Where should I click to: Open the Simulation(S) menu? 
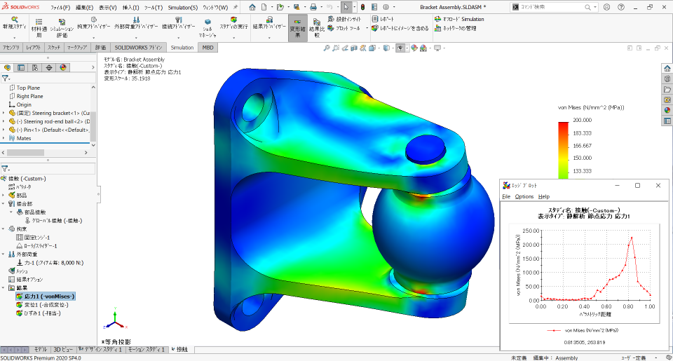tap(183, 8)
